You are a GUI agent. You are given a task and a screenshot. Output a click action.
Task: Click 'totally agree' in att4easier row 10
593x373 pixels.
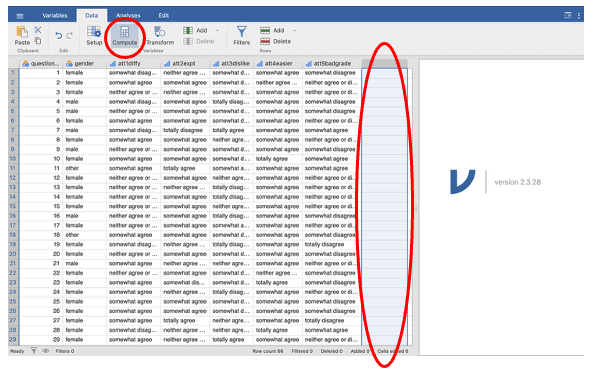[x=278, y=159]
